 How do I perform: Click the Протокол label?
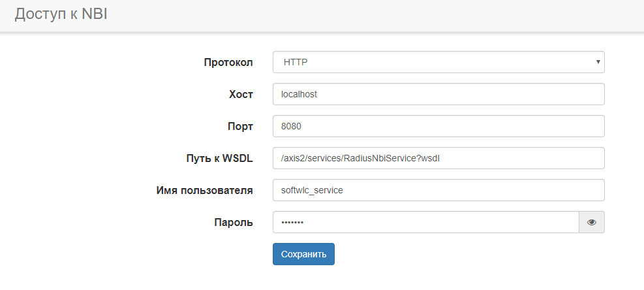click(x=228, y=63)
